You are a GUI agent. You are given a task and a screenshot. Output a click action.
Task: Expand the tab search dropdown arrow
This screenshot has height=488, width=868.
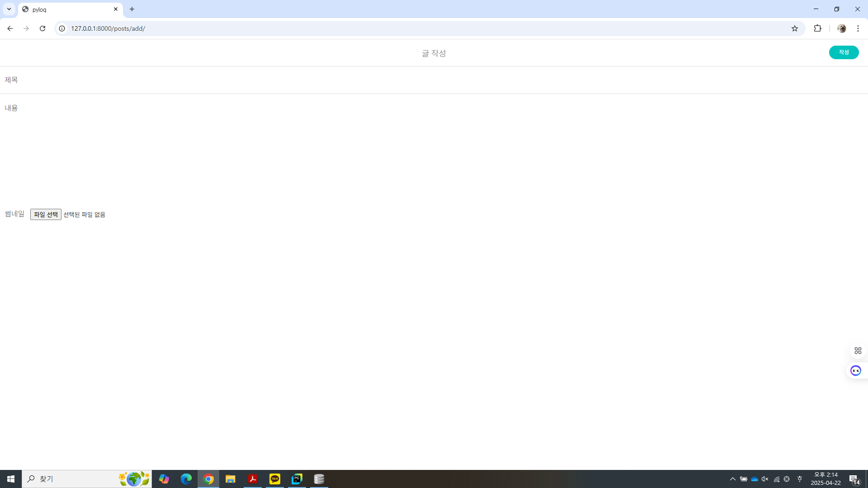pos(9,9)
